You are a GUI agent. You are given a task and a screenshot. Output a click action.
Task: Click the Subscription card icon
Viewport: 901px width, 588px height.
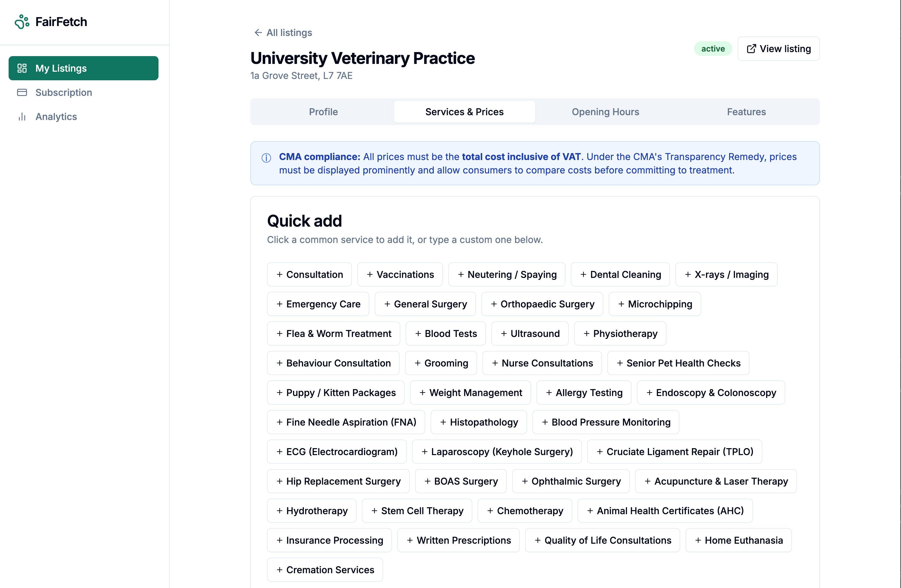(x=22, y=92)
